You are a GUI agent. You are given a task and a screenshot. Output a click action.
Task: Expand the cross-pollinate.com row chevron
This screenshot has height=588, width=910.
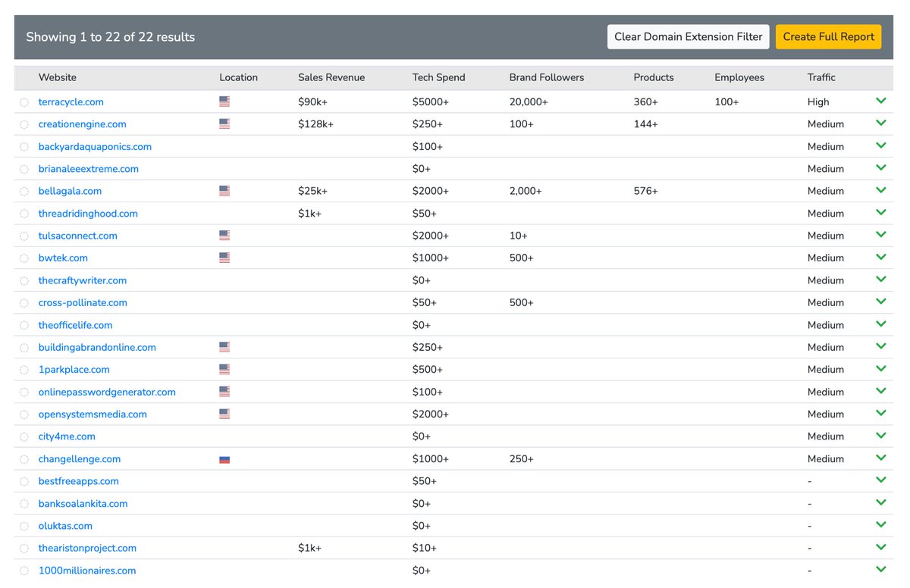(x=880, y=302)
